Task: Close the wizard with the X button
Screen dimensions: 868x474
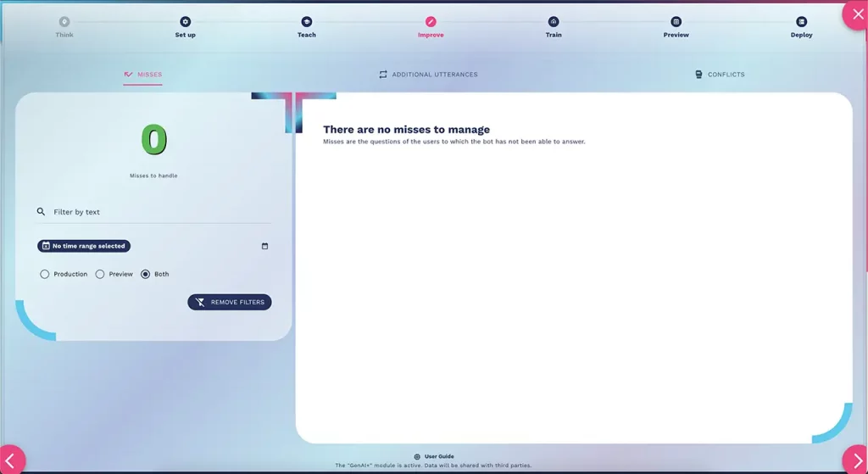Action: coord(856,14)
